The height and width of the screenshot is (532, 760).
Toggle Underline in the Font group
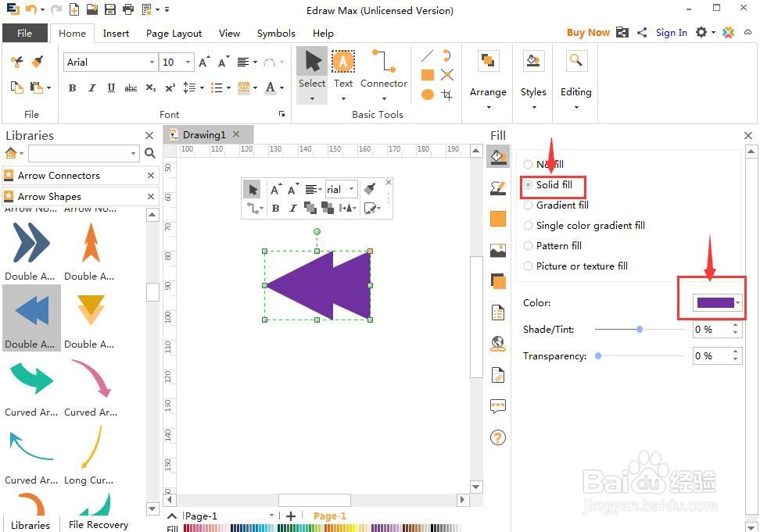tap(111, 87)
